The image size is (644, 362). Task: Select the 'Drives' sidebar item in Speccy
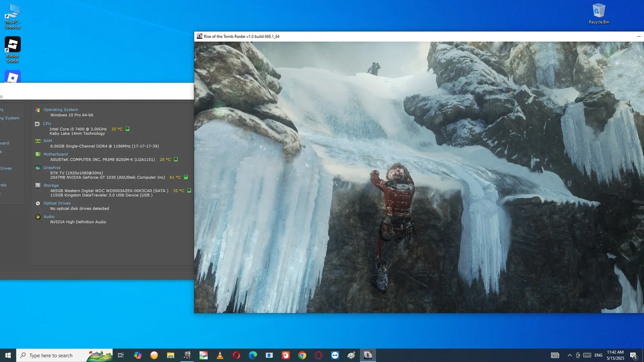pyautogui.click(x=6, y=168)
